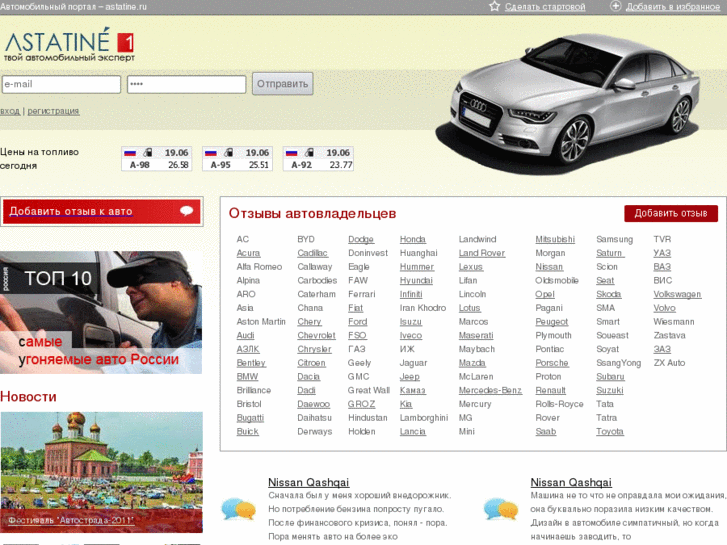Open Daewoo reviews
Viewport: 727px width, 545px height.
tap(313, 404)
